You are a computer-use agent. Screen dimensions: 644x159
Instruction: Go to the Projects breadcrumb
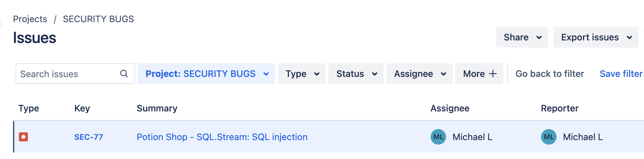[30, 19]
